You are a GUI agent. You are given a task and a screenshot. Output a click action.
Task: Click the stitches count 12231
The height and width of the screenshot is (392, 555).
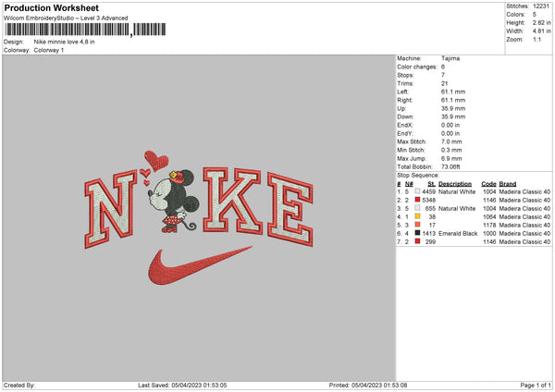point(541,6)
